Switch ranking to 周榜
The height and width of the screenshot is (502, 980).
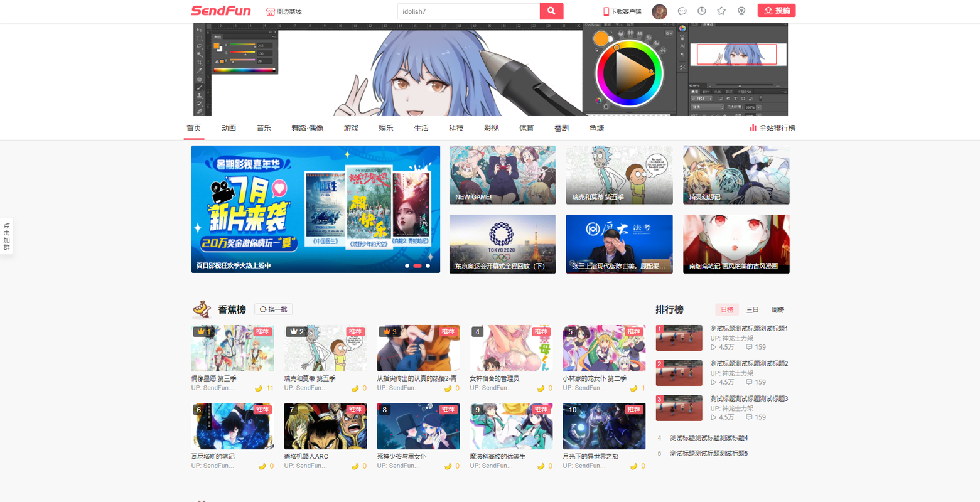pos(778,310)
